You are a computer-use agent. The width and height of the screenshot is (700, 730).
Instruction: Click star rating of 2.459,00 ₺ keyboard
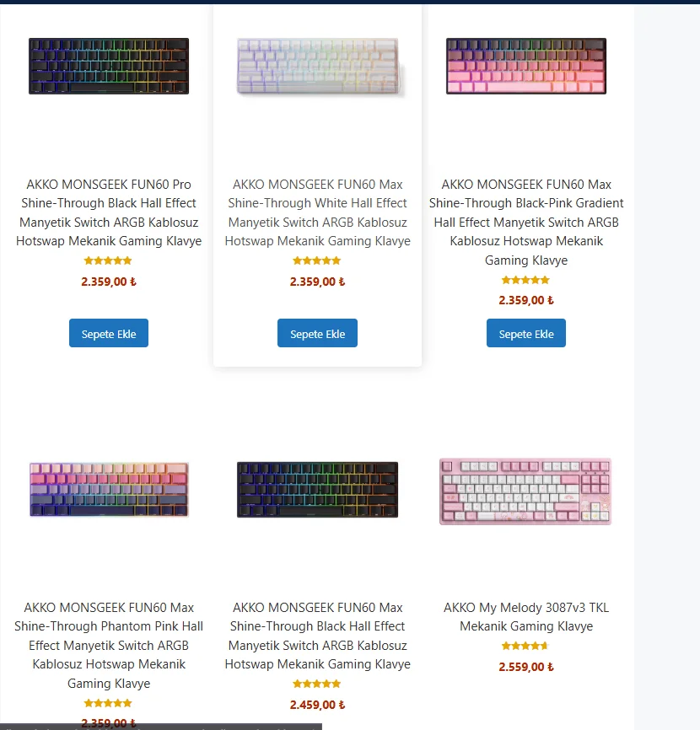317,684
